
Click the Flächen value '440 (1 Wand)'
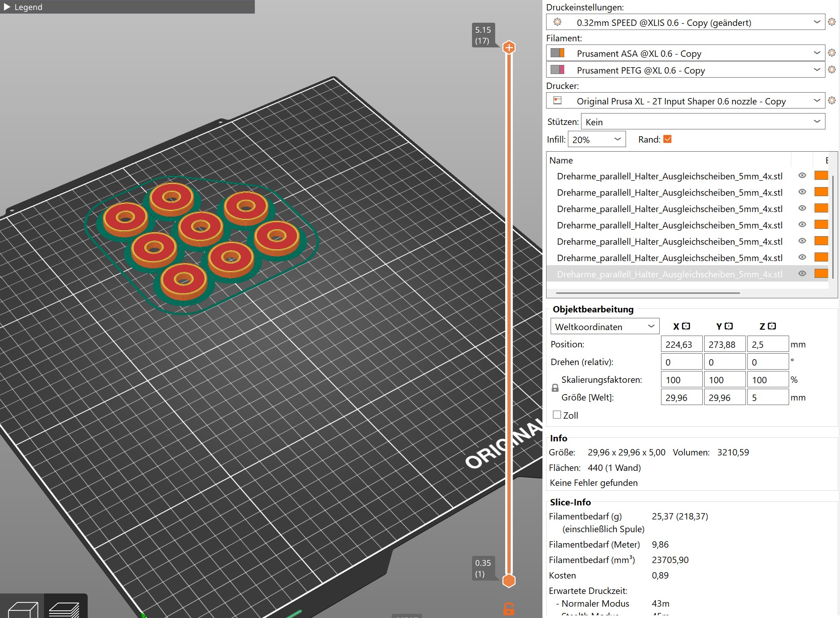pyautogui.click(x=614, y=468)
